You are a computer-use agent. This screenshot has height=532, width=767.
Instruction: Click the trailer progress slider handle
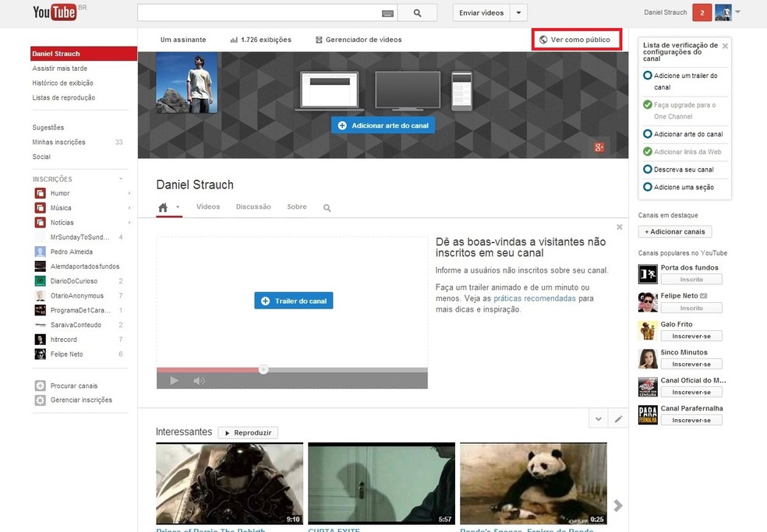[263, 369]
